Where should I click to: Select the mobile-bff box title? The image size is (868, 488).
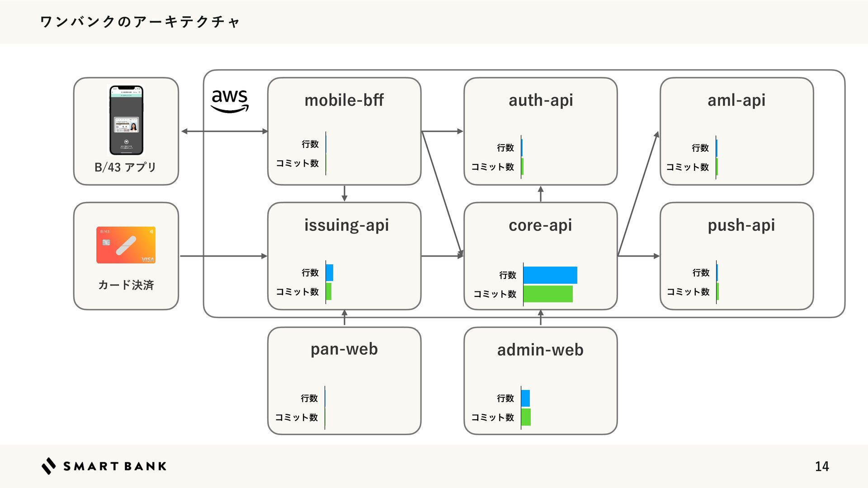pos(344,100)
